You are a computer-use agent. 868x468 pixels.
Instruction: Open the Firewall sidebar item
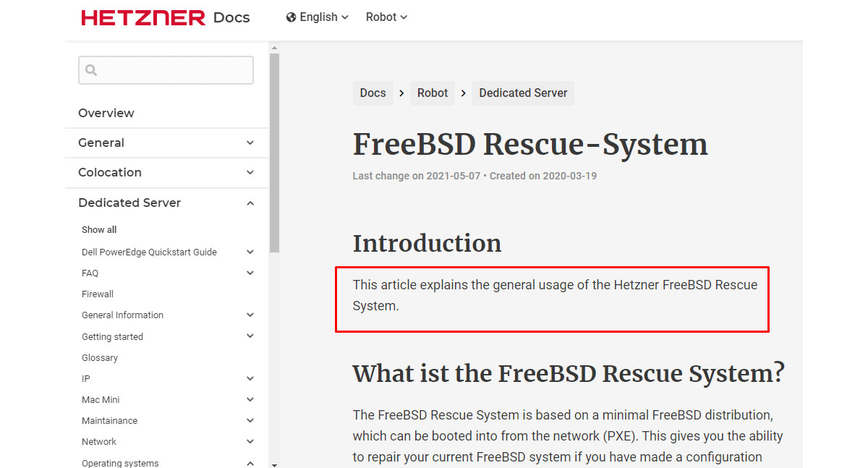(x=98, y=294)
